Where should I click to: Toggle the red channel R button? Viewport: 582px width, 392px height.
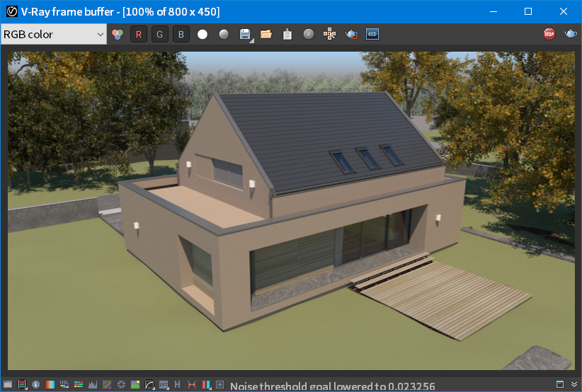pos(139,35)
